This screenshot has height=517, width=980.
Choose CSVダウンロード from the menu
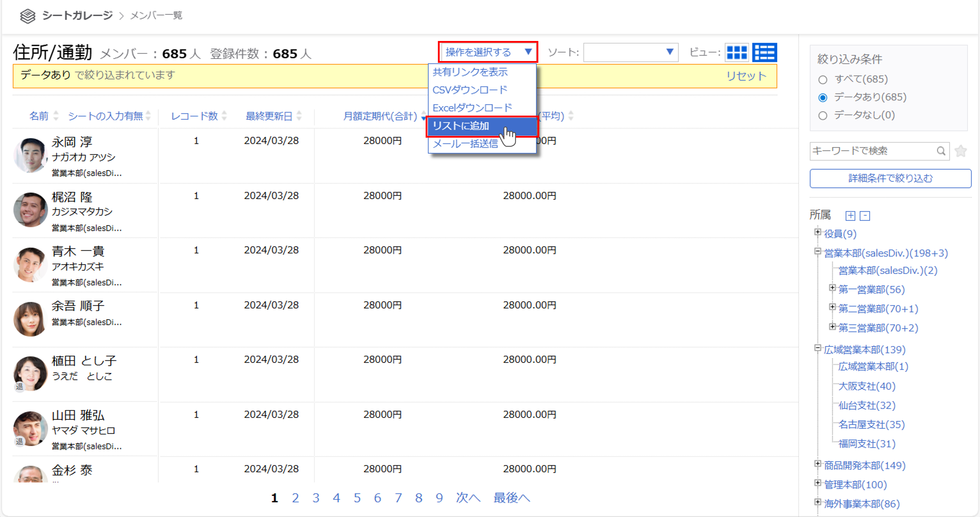[x=470, y=90]
